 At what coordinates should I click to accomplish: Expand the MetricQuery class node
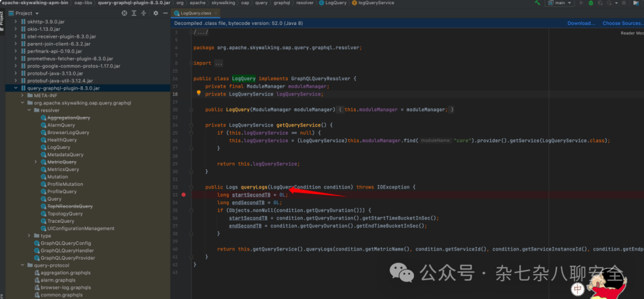(x=36, y=162)
